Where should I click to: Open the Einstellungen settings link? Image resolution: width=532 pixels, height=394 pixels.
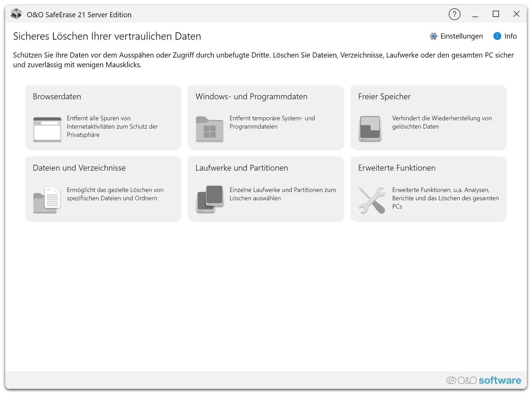[461, 36]
